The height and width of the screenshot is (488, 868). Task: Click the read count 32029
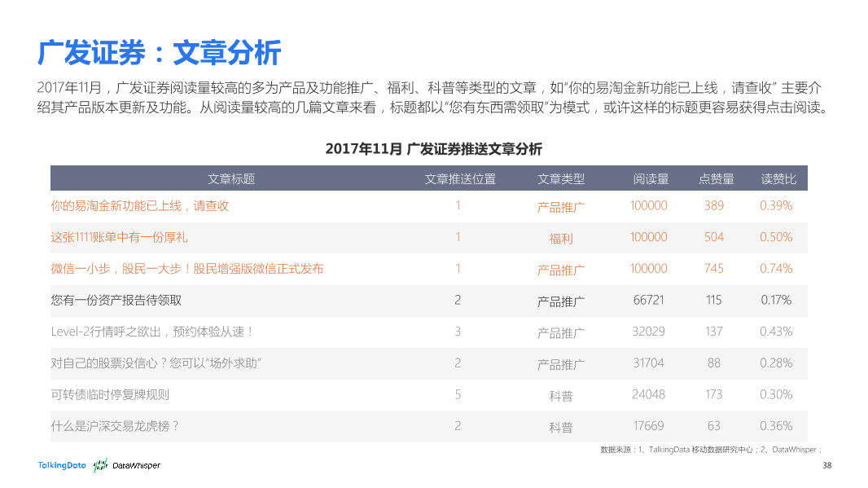point(649,332)
